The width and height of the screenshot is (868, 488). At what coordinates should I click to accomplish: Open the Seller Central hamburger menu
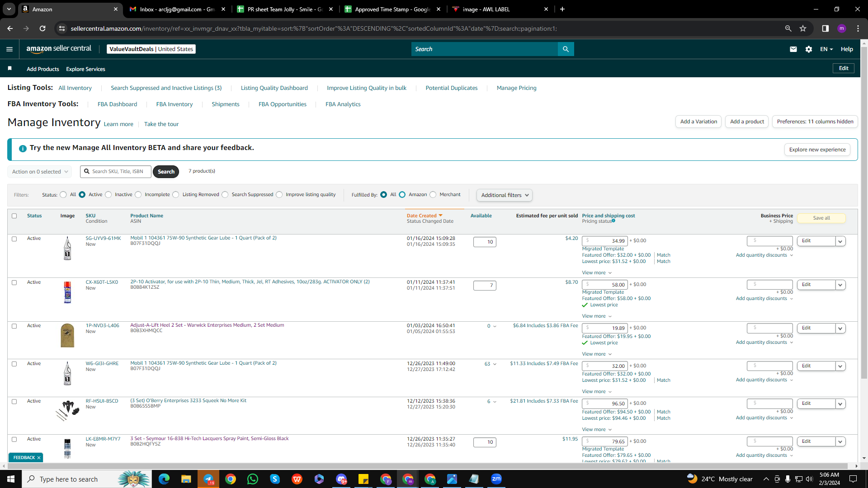(9, 49)
